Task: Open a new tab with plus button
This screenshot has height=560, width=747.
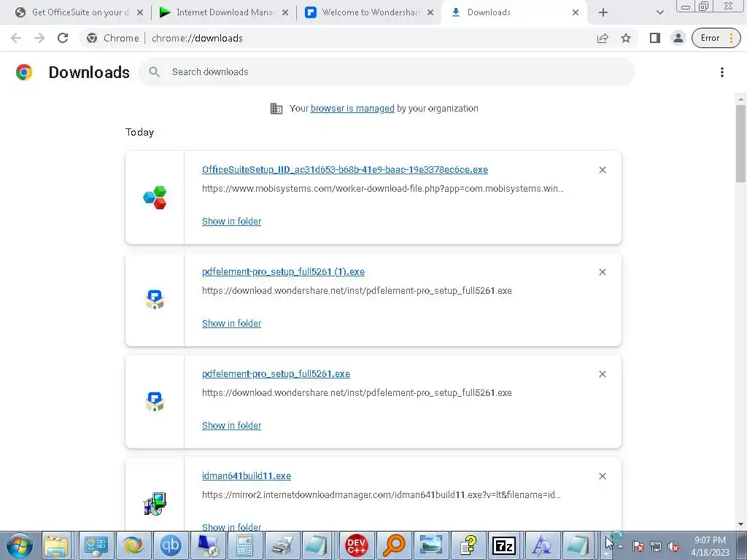Action: 603,13
